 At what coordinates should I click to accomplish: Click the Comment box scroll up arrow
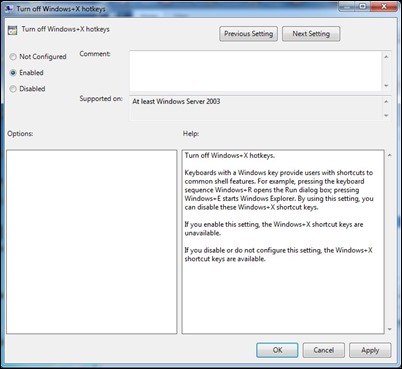pos(386,57)
